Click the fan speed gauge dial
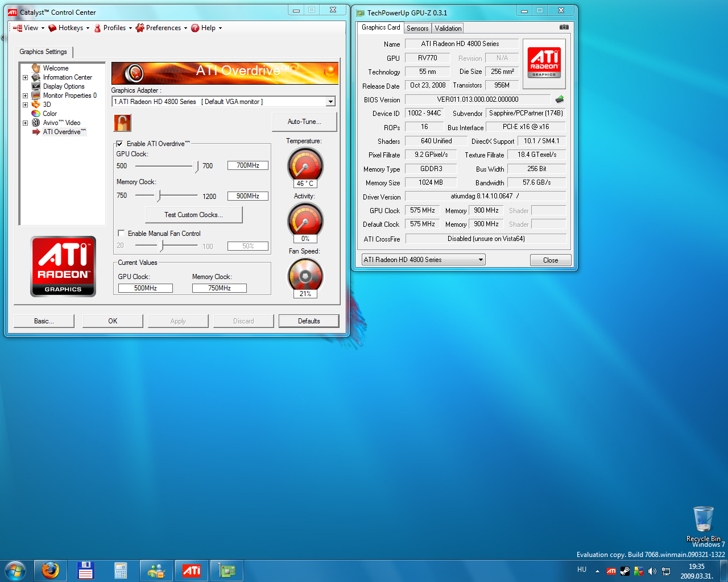This screenshot has height=582, width=728. (x=305, y=275)
